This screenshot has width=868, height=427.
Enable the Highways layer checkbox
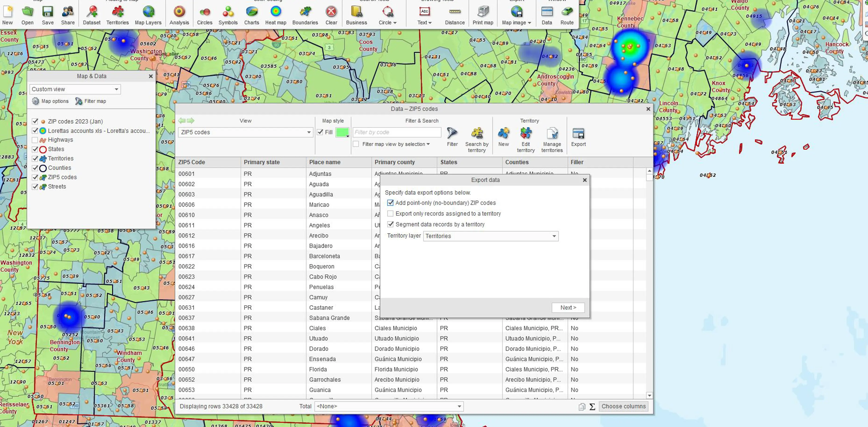tap(35, 140)
